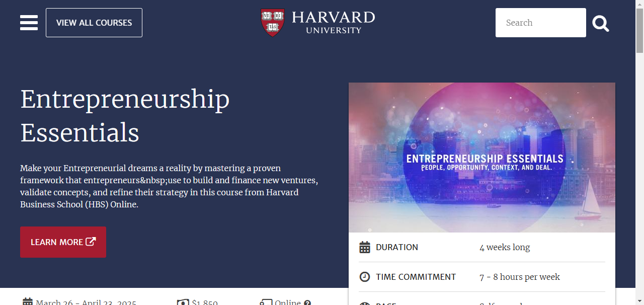Click the calendar icon before March 26 date

pyautogui.click(x=28, y=301)
